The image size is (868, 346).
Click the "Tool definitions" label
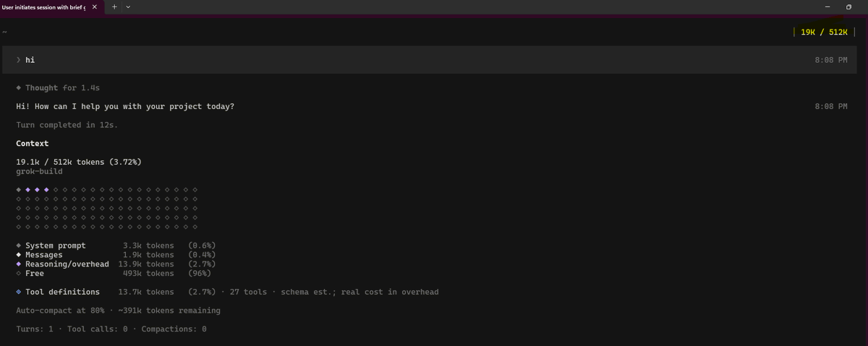(63, 292)
